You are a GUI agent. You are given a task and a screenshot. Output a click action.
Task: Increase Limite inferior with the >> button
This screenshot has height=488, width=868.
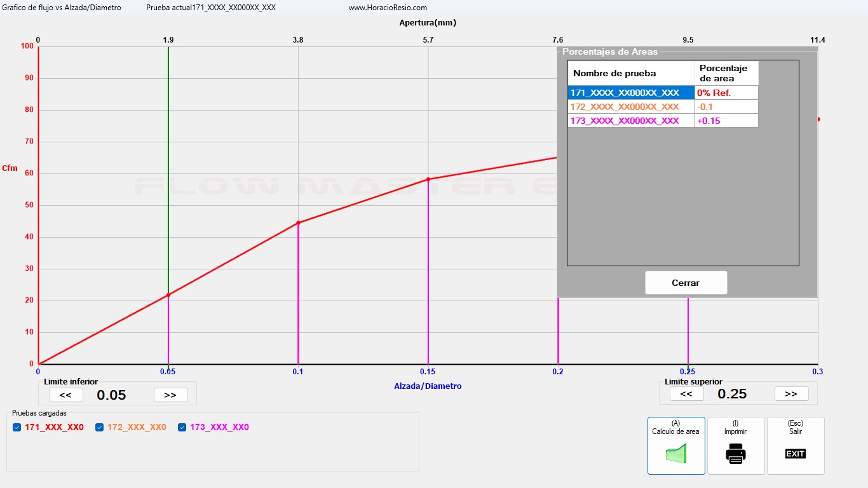pos(170,395)
